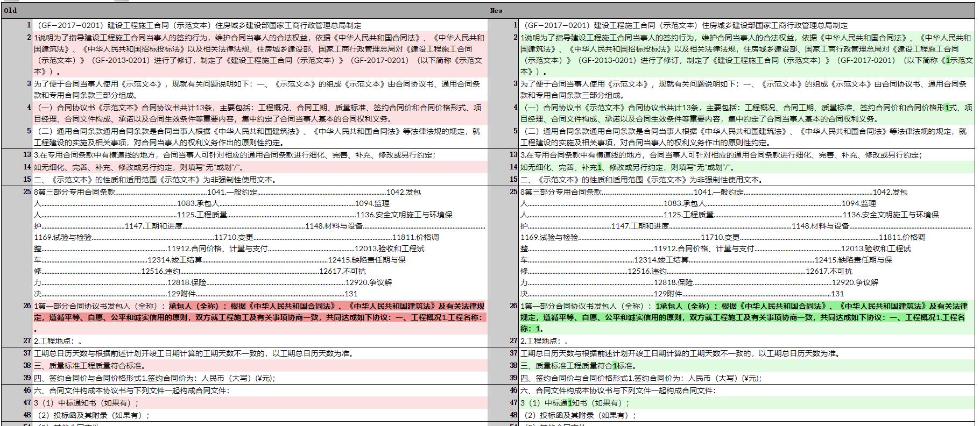Select line 38 三、质量标准 in New pane
Viewport: 980px width, 426px height.
point(747,366)
